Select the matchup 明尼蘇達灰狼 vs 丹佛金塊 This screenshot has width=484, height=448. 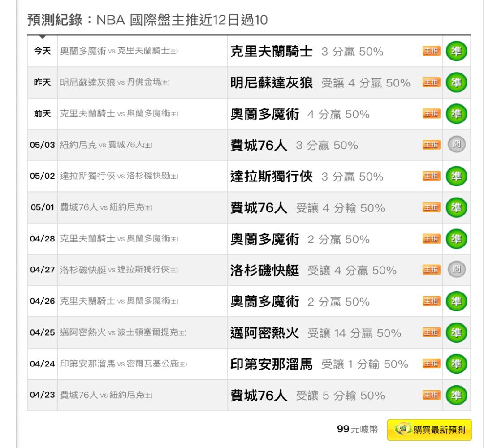coord(115,82)
